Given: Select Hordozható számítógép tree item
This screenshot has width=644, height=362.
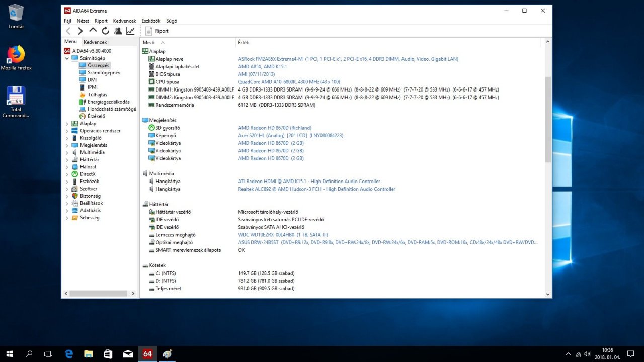Looking at the screenshot, I should click(x=112, y=109).
